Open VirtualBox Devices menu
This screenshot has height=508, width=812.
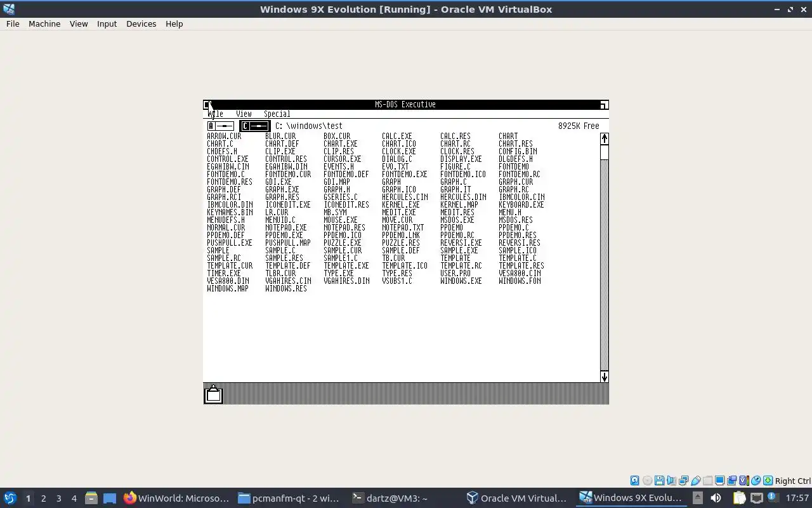click(141, 23)
